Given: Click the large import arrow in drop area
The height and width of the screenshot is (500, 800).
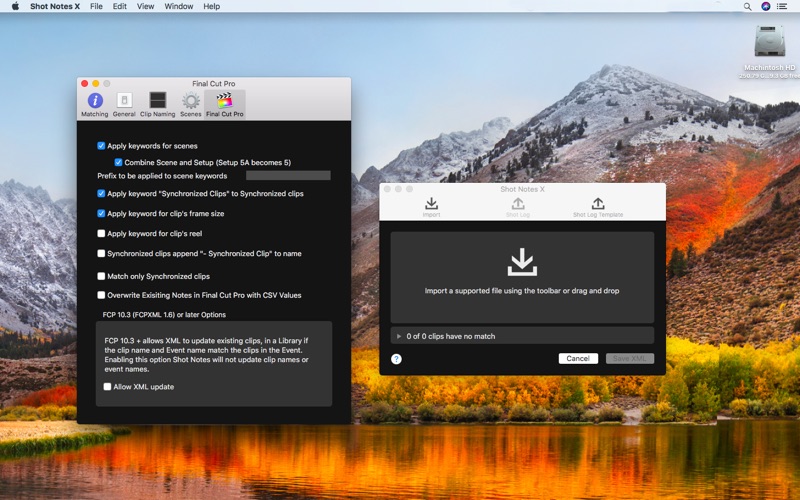Looking at the screenshot, I should (522, 262).
